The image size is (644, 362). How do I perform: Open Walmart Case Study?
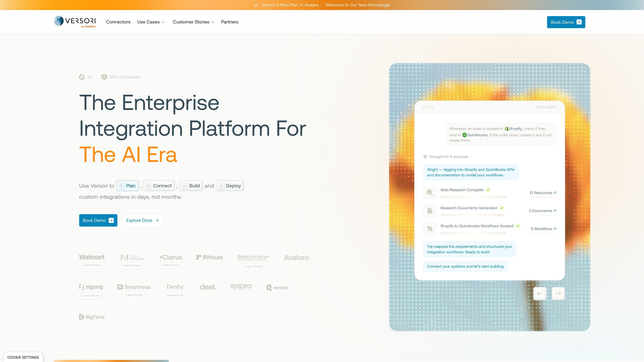tap(92, 265)
